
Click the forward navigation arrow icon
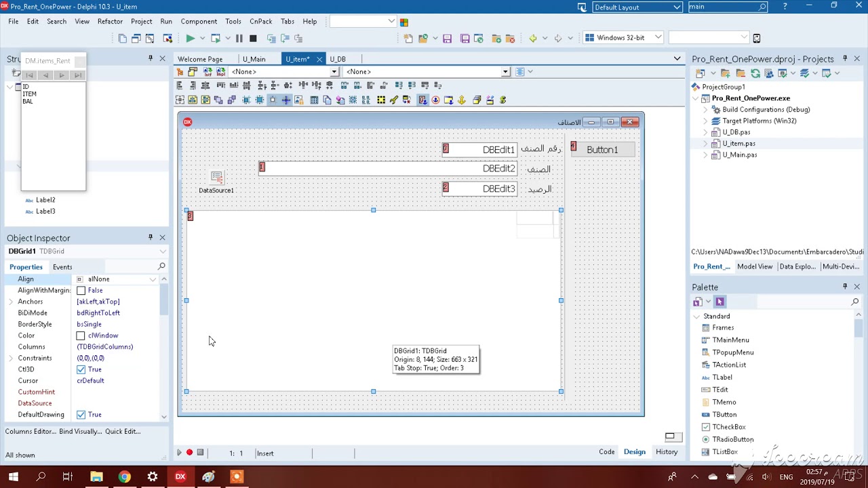click(x=558, y=39)
